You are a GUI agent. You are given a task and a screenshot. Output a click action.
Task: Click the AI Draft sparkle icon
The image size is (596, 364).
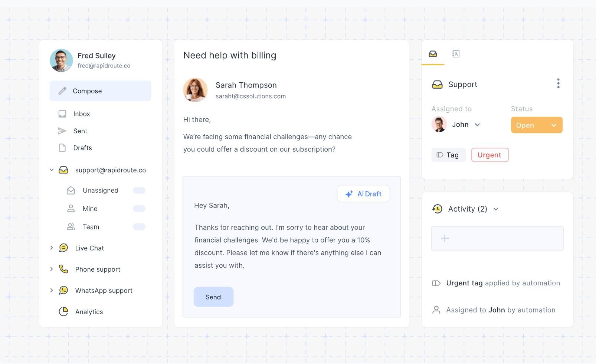pos(349,194)
